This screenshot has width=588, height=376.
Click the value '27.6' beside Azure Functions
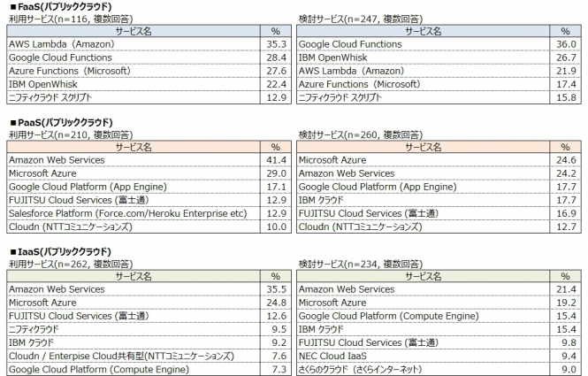pos(277,71)
